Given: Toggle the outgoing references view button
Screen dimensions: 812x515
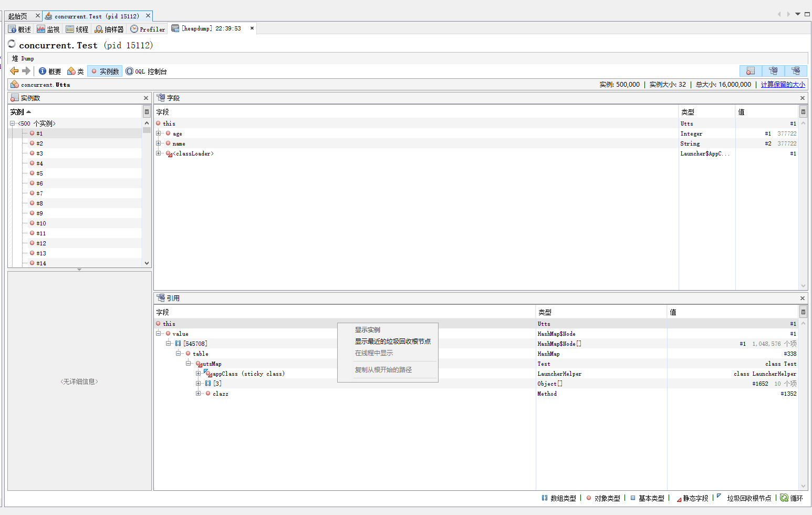Looking at the screenshot, I should 773,70.
